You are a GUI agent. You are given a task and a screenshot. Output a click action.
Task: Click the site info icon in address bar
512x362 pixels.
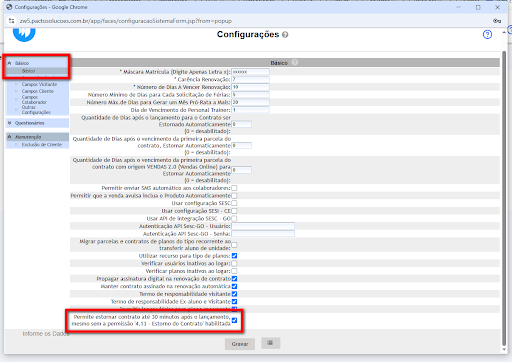(x=12, y=21)
